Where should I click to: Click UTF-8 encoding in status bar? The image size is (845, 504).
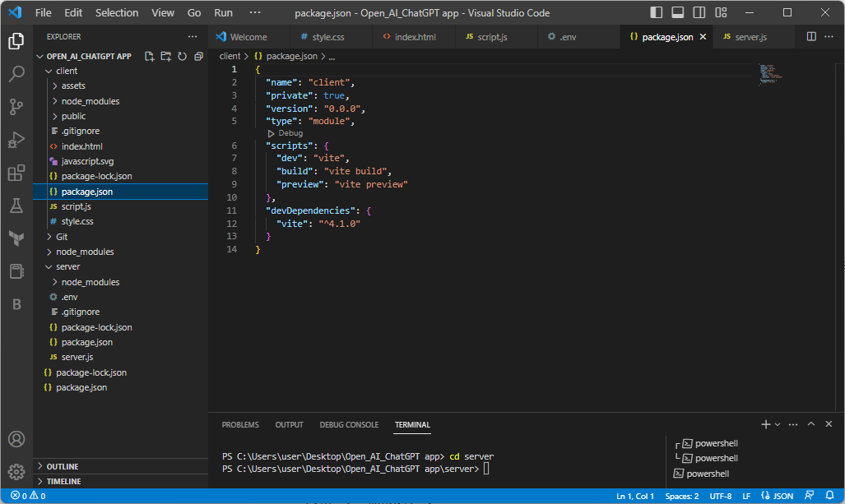(x=721, y=496)
